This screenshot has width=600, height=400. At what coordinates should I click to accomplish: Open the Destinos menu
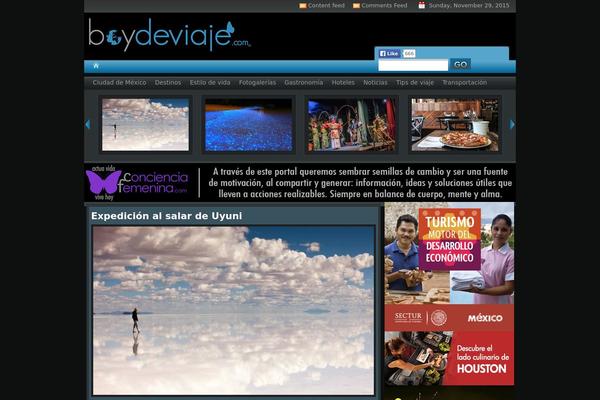coord(168,83)
